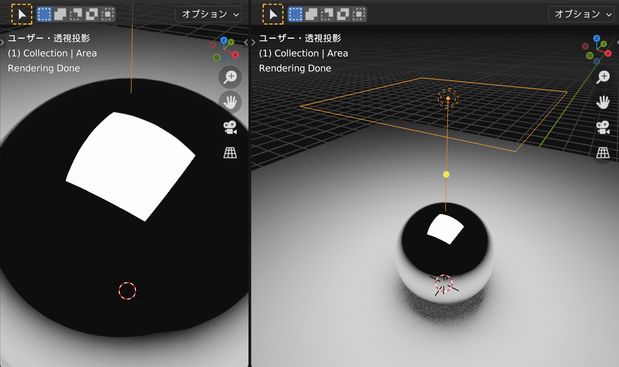
Task: Click green Y axis on left viewport gizmo
Action: [231, 42]
